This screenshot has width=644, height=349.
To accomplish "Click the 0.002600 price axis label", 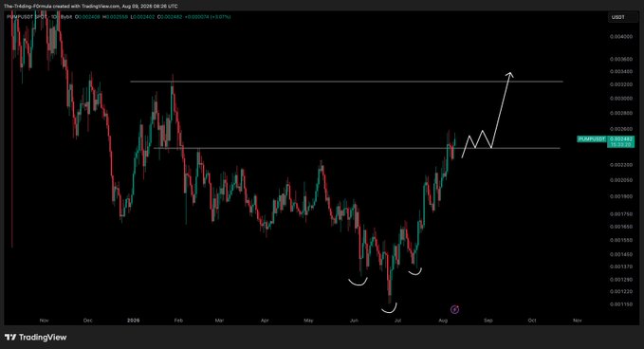I will pos(621,129).
